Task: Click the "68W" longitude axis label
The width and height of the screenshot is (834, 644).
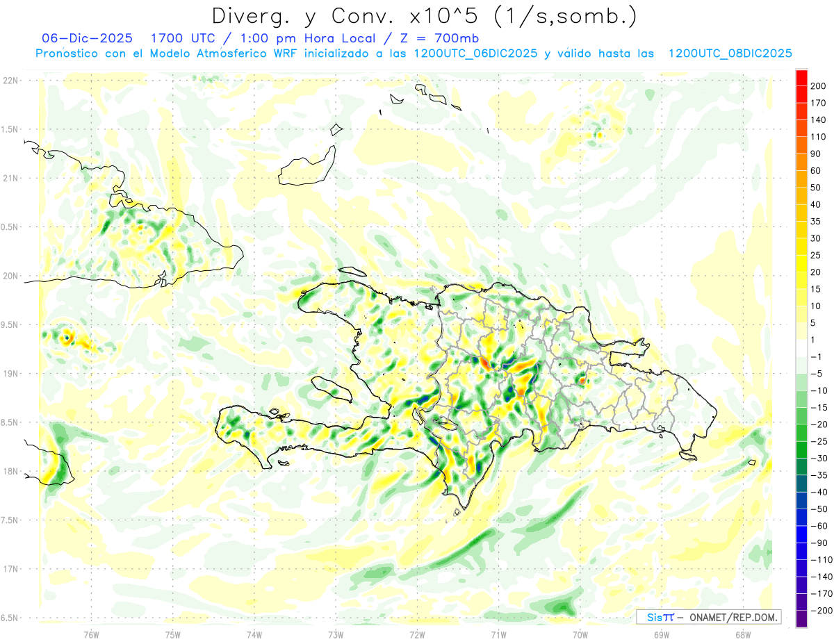Action: [x=743, y=634]
